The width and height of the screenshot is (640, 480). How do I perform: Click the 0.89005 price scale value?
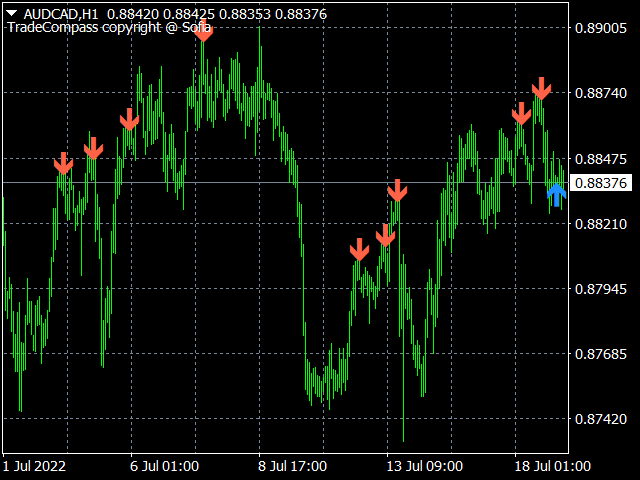[x=600, y=28]
